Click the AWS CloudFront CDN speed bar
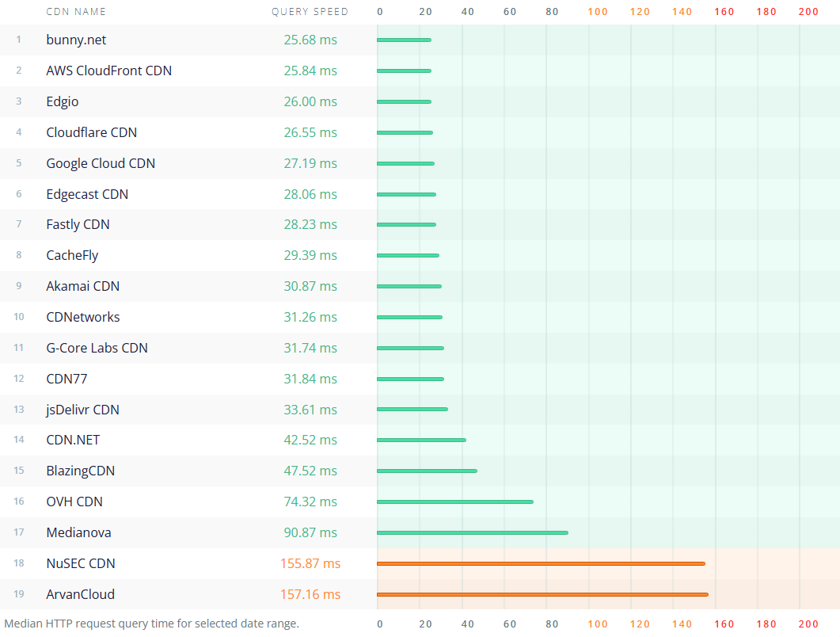The image size is (840, 637). pos(404,71)
